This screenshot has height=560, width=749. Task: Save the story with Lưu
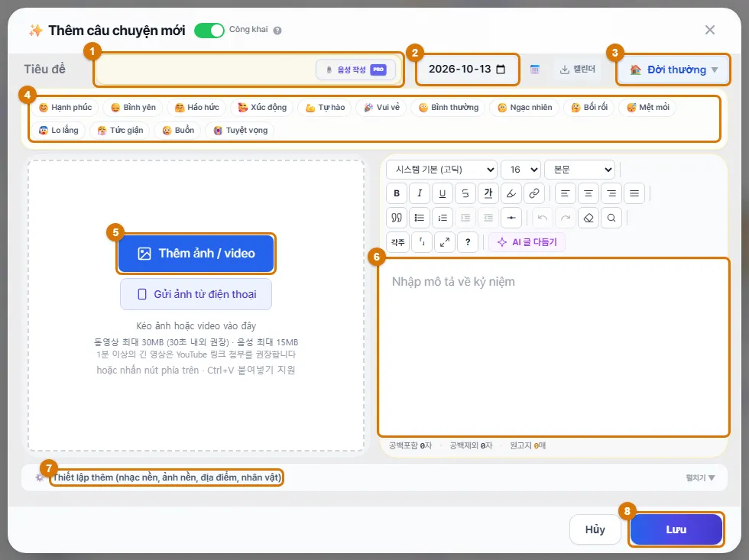[676, 529]
